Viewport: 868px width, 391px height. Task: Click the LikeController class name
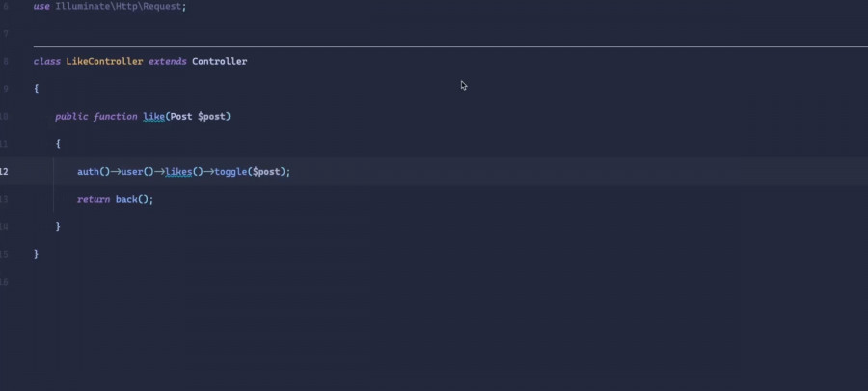[x=104, y=61]
